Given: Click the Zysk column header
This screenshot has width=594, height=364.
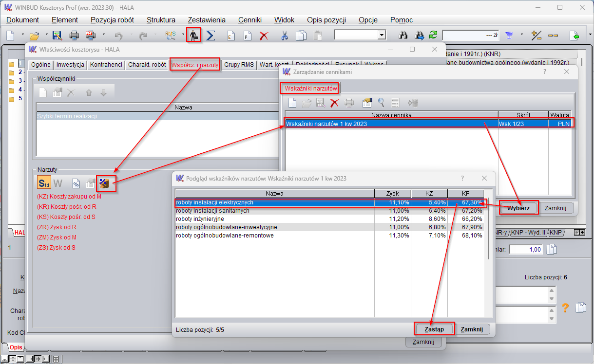Looking at the screenshot, I should 392,193.
